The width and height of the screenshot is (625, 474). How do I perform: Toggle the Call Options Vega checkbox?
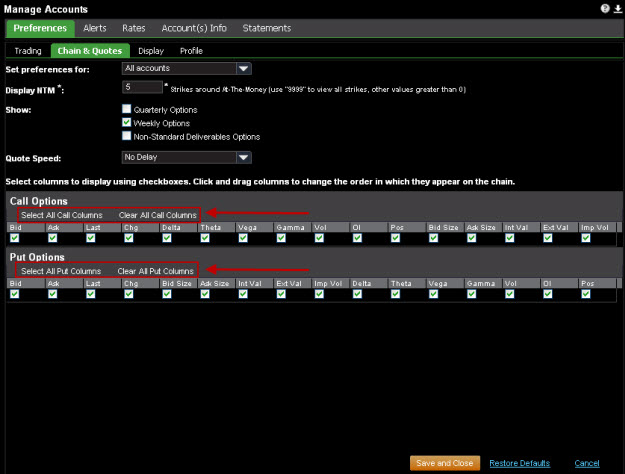click(243, 238)
